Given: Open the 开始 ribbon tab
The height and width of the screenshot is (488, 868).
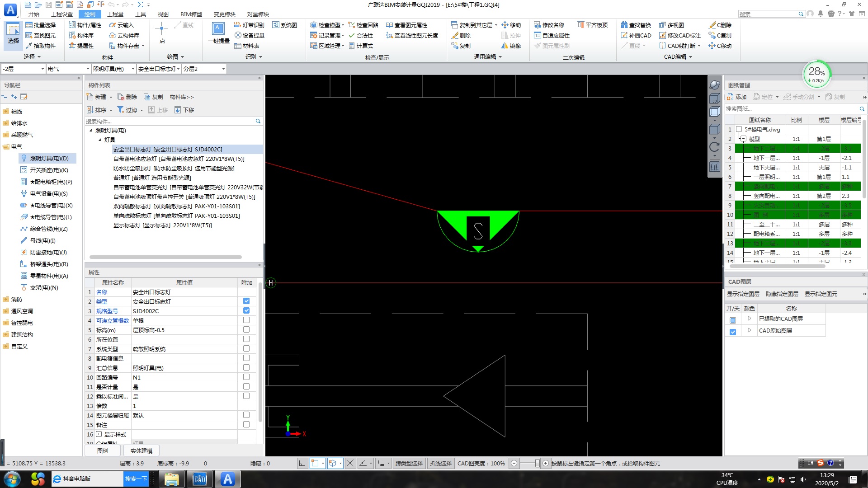Looking at the screenshot, I should point(33,14).
